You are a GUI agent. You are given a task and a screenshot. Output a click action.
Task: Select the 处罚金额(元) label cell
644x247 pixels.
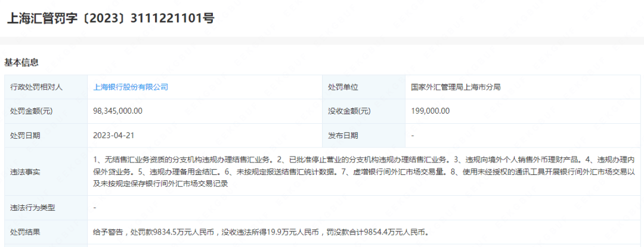pyautogui.click(x=46, y=111)
